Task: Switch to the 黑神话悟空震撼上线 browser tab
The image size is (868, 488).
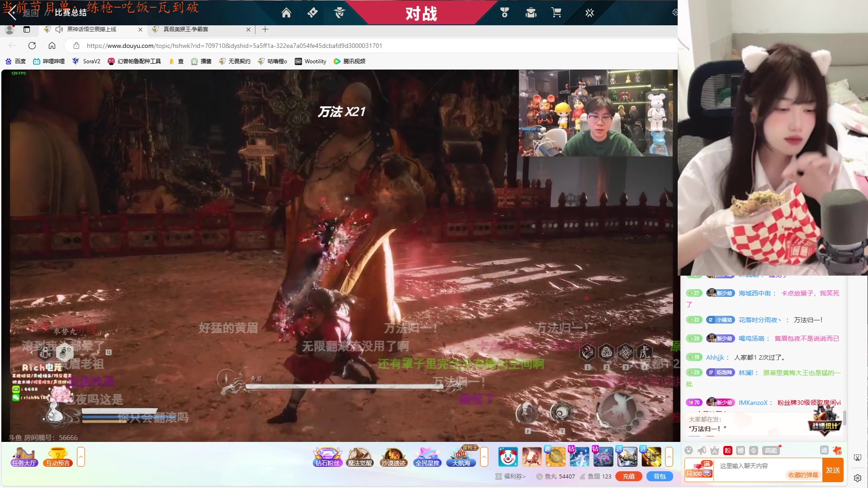Action: pyautogui.click(x=92, y=29)
